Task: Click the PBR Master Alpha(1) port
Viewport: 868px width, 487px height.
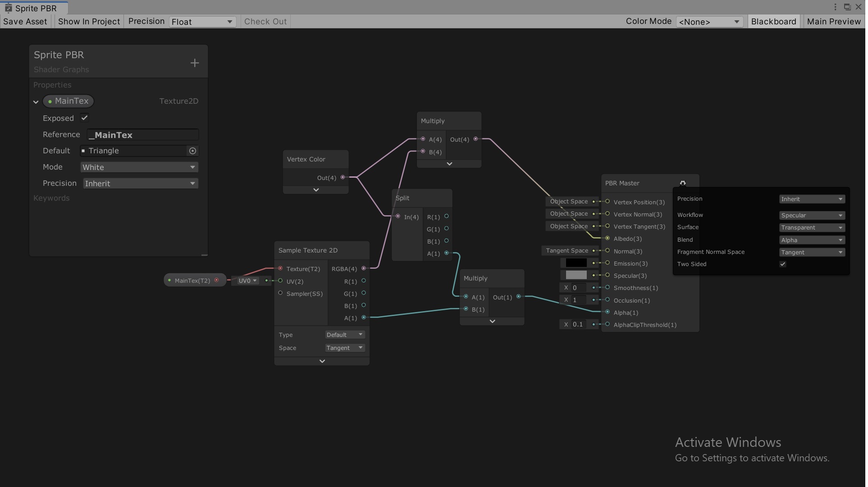Action: (608, 312)
